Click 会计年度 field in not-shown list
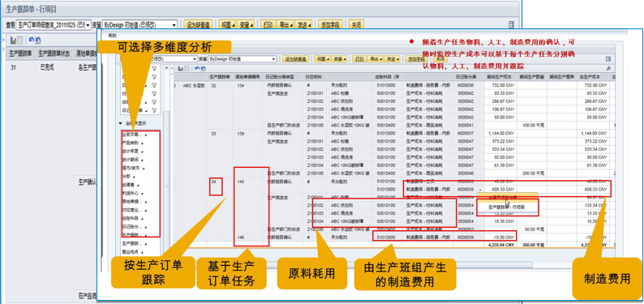The image size is (644, 304). (x=133, y=152)
